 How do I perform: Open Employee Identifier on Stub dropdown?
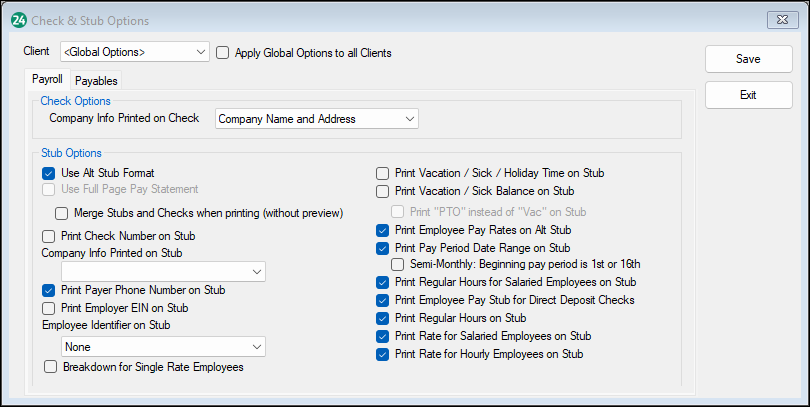point(163,347)
